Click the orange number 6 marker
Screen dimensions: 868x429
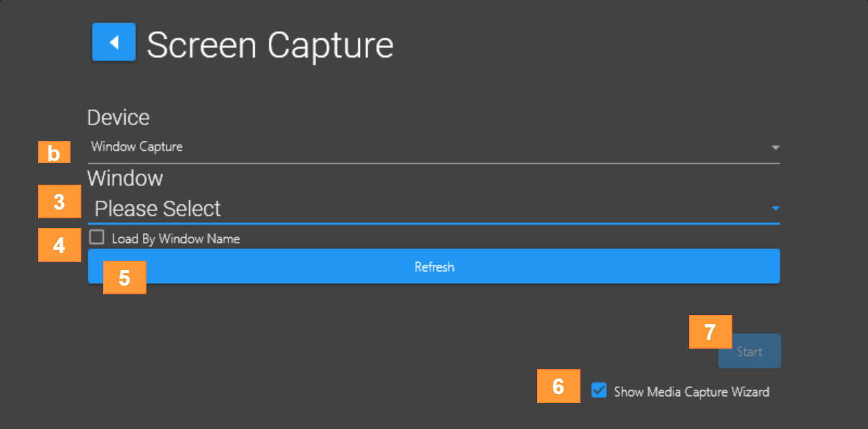point(559,386)
